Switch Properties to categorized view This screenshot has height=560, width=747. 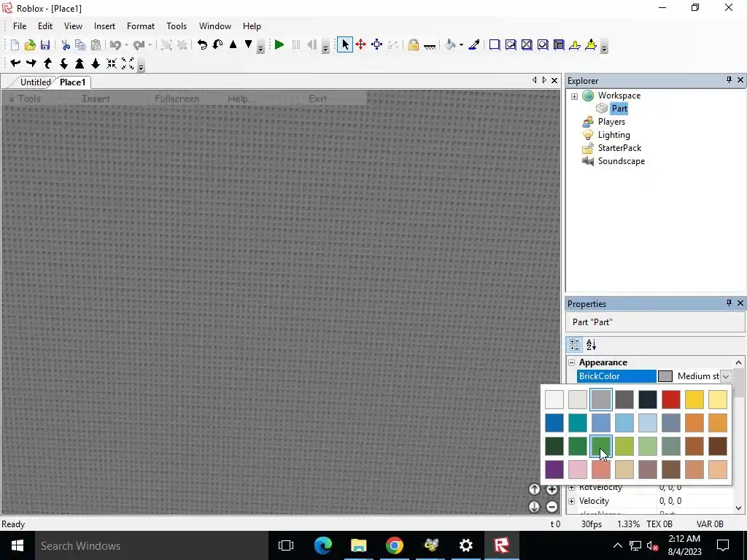click(x=575, y=345)
